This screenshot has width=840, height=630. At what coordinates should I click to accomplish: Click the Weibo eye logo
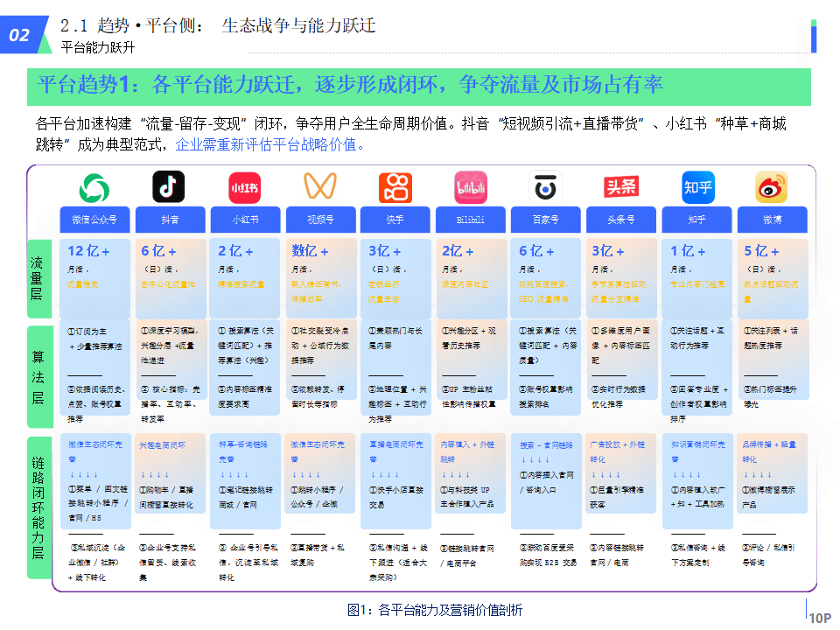coord(771,187)
